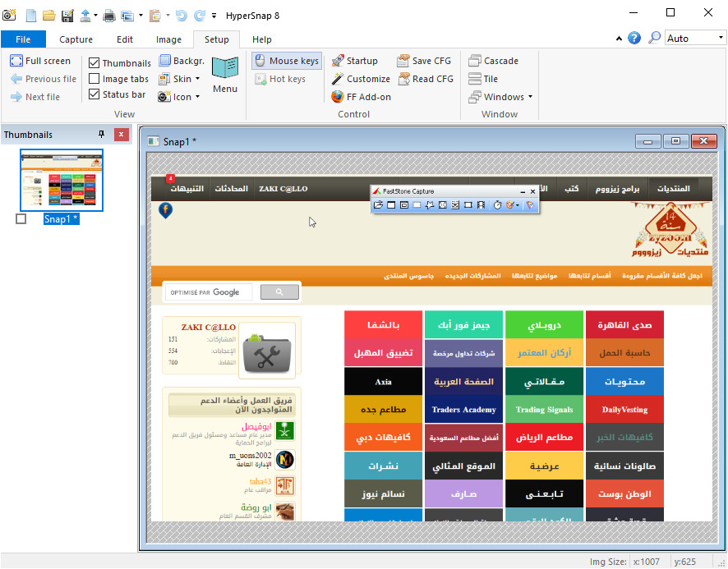This screenshot has height=569, width=728.
Task: Collapse the ribbon with the up arrow
Action: [619, 39]
